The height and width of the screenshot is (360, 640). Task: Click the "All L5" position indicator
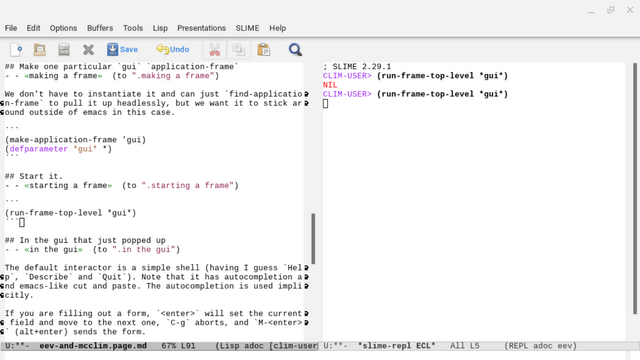[465, 346]
